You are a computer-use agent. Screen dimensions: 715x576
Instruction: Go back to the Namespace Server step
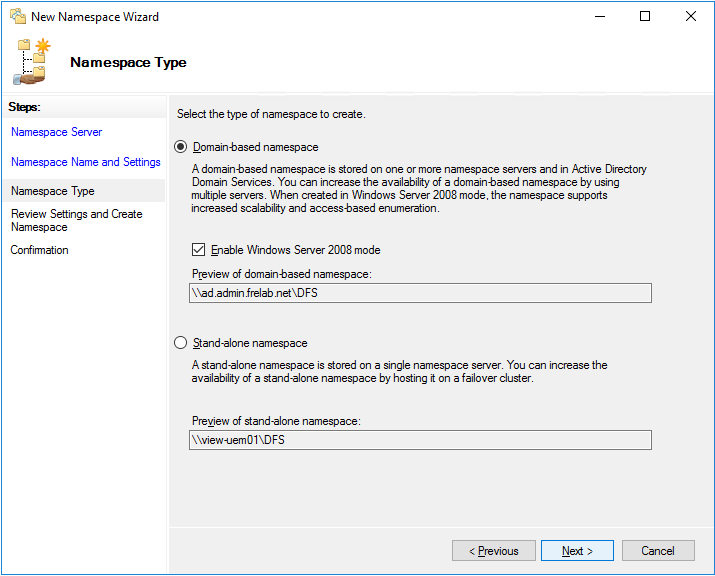(56, 132)
